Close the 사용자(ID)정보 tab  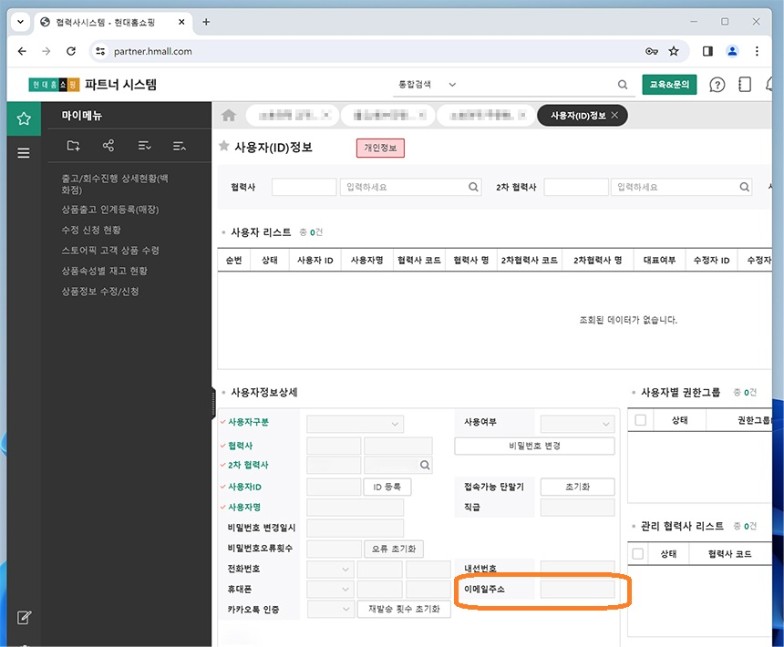(614, 116)
